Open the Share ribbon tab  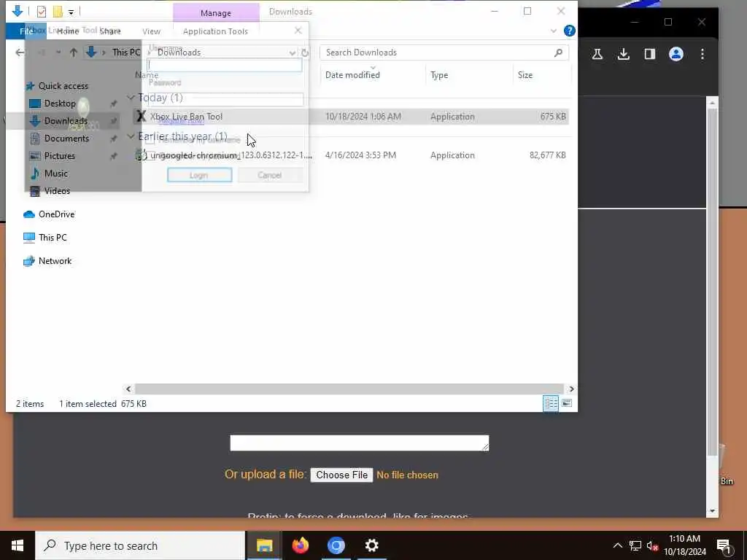pyautogui.click(x=110, y=31)
